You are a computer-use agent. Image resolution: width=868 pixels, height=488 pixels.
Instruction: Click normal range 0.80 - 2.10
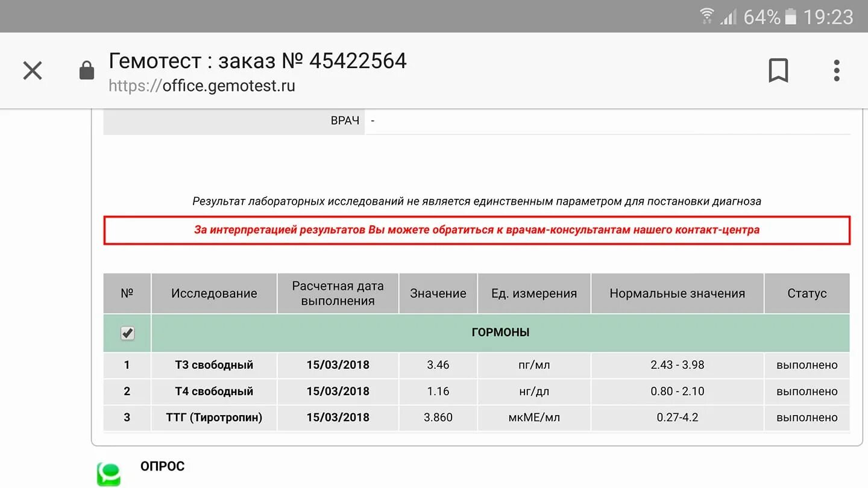pyautogui.click(x=678, y=392)
